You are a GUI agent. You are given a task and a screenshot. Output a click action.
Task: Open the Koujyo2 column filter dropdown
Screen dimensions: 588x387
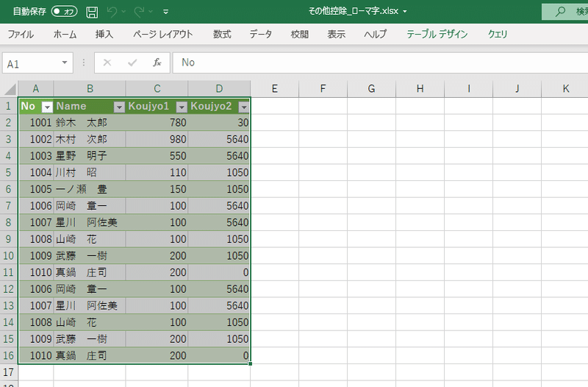point(244,107)
